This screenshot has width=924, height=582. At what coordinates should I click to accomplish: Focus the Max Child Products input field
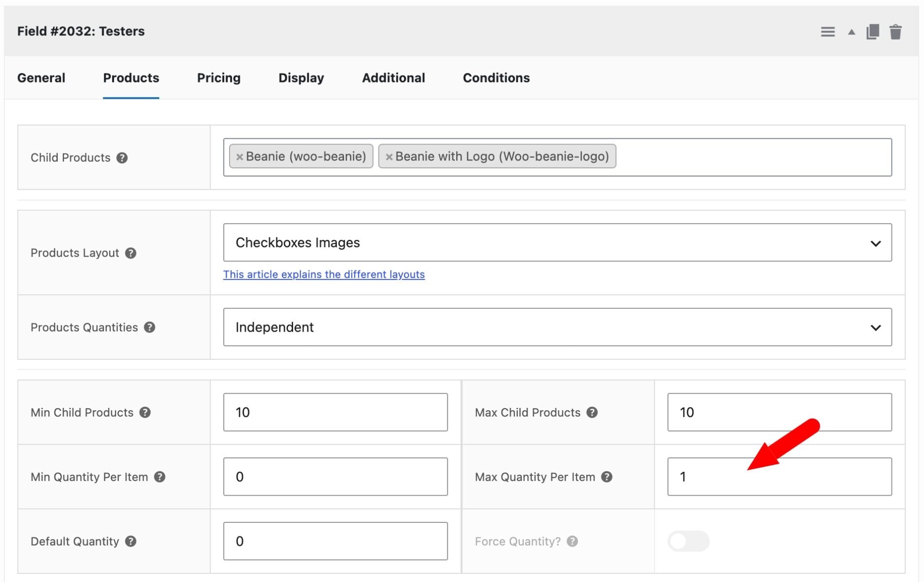779,412
